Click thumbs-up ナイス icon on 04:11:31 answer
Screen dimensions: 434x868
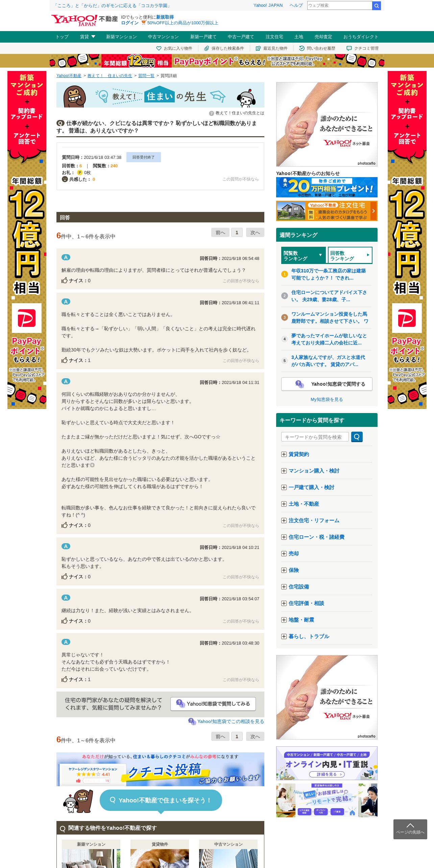pos(65,525)
